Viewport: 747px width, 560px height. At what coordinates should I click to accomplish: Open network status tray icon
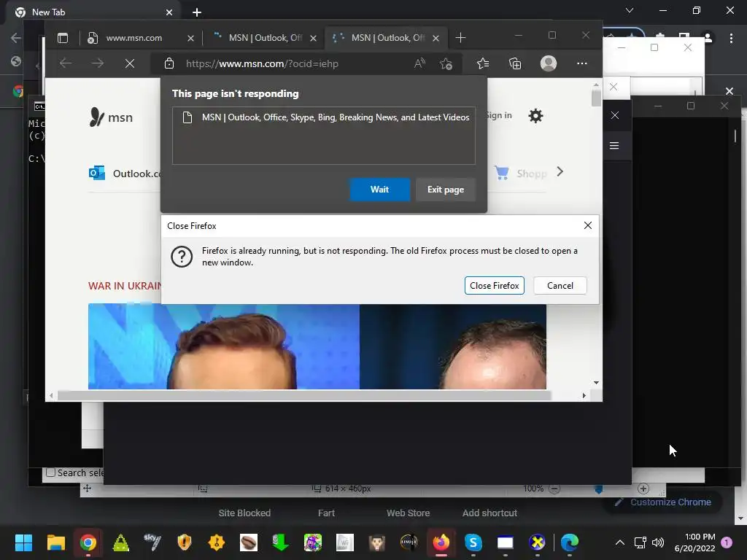[640, 542]
